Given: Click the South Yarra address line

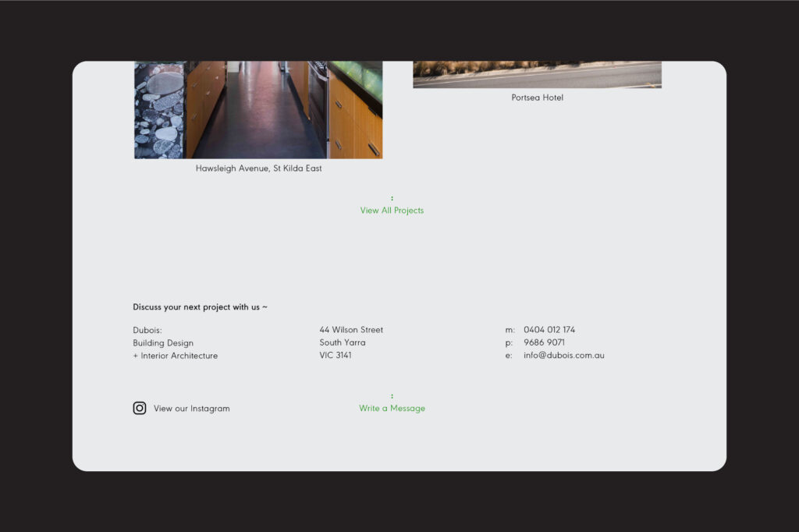Looking at the screenshot, I should [x=343, y=342].
